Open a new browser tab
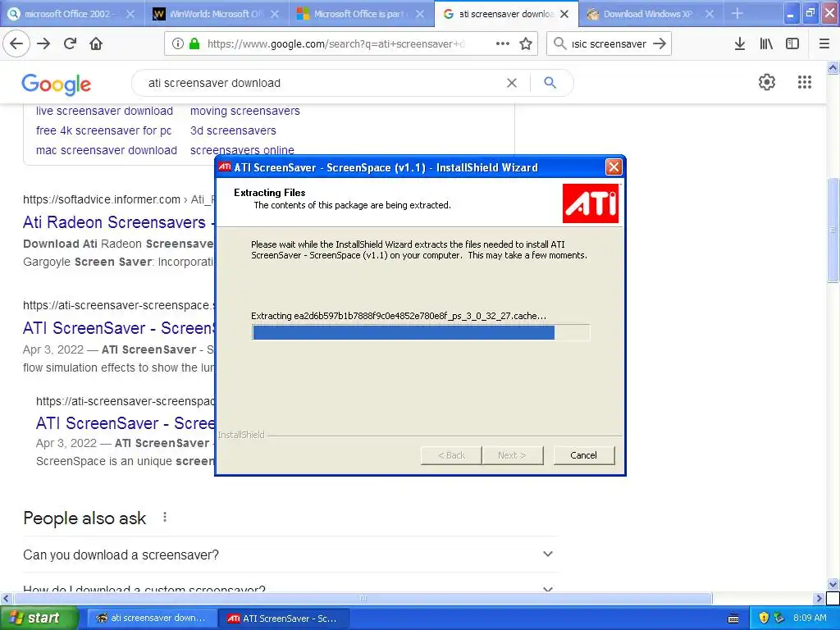Screen dimensions: 840x630 [737, 13]
